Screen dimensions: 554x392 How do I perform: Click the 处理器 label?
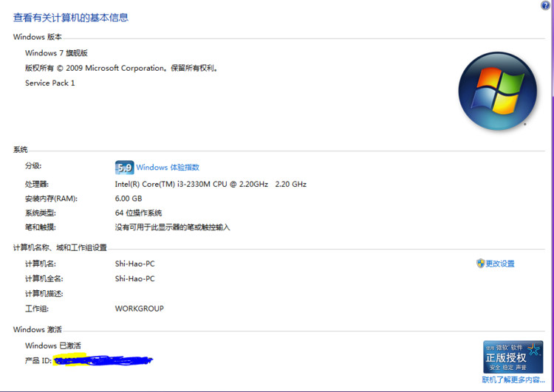coord(37,185)
